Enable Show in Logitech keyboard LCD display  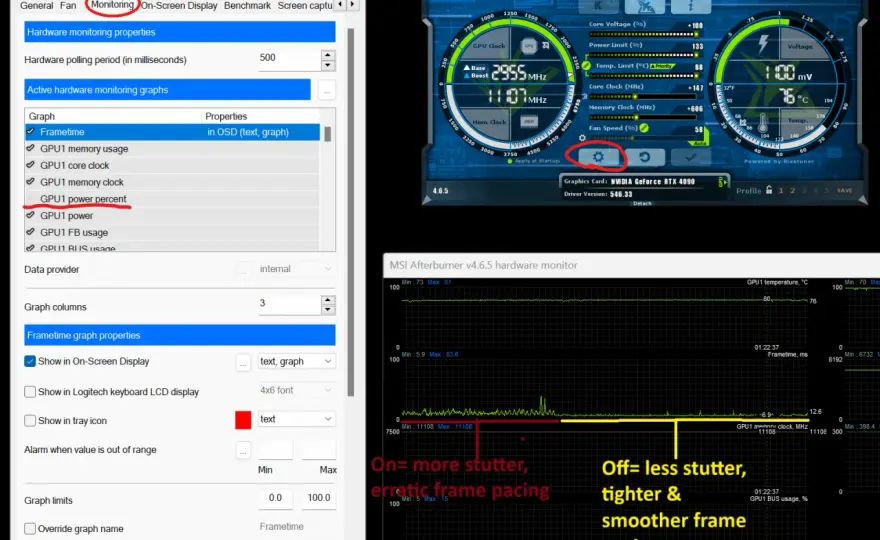30,392
